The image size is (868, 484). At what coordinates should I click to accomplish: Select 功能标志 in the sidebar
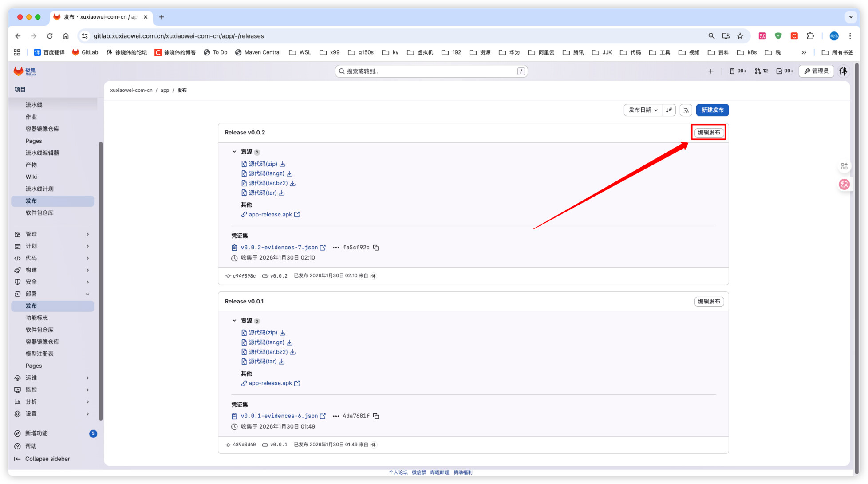click(36, 318)
